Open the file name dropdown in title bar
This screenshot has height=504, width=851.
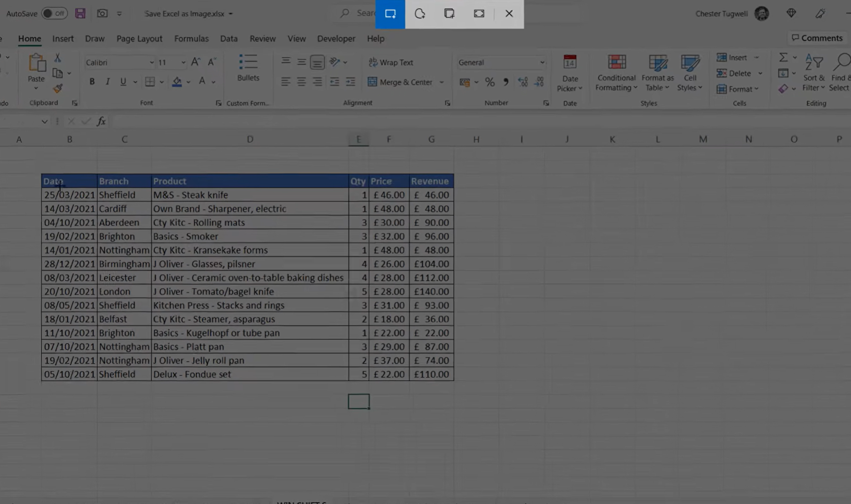click(x=231, y=14)
